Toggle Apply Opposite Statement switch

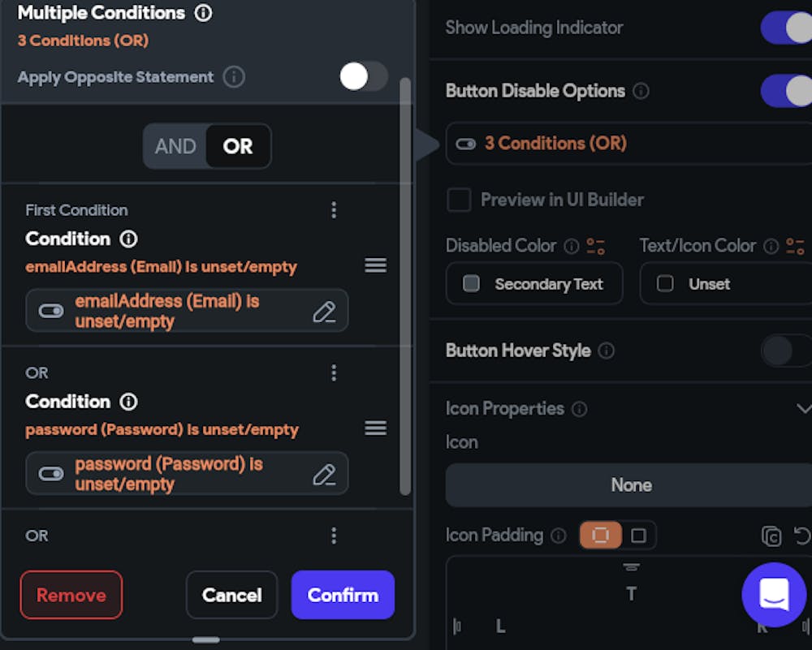click(363, 77)
